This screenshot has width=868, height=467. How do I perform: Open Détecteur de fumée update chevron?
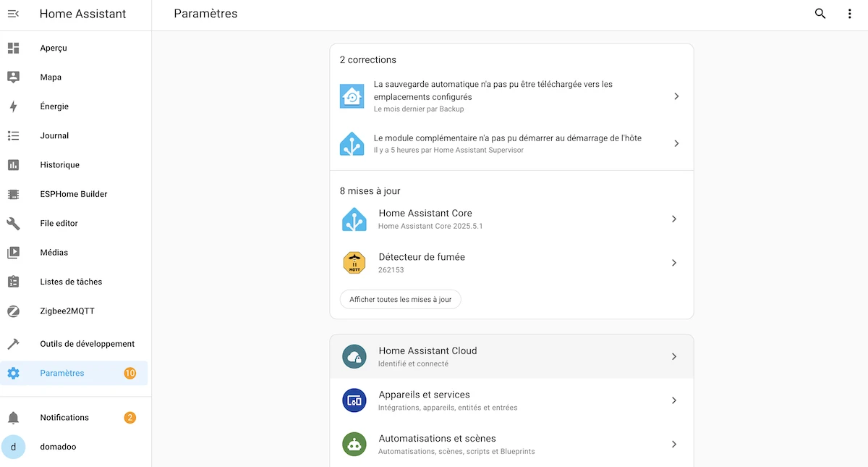(x=674, y=263)
